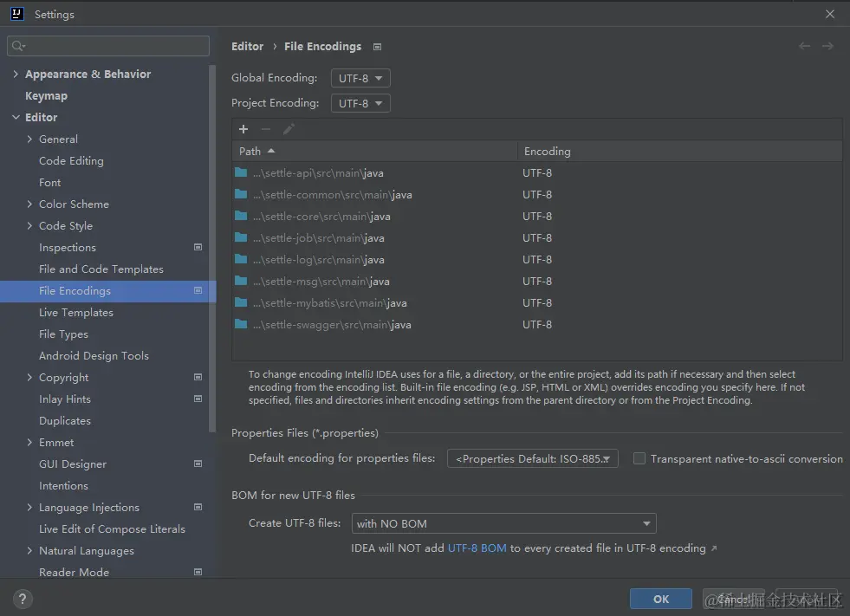Open the Project Encoding dropdown

click(360, 103)
